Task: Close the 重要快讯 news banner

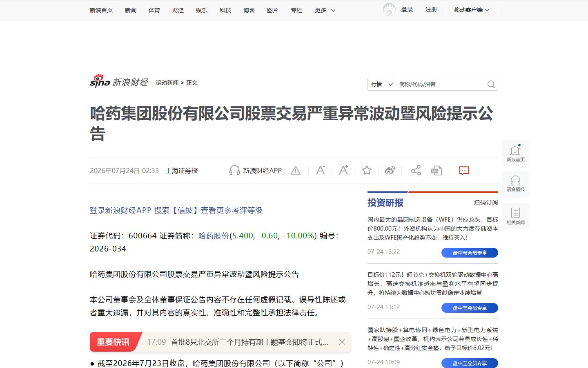Action: tap(342, 342)
